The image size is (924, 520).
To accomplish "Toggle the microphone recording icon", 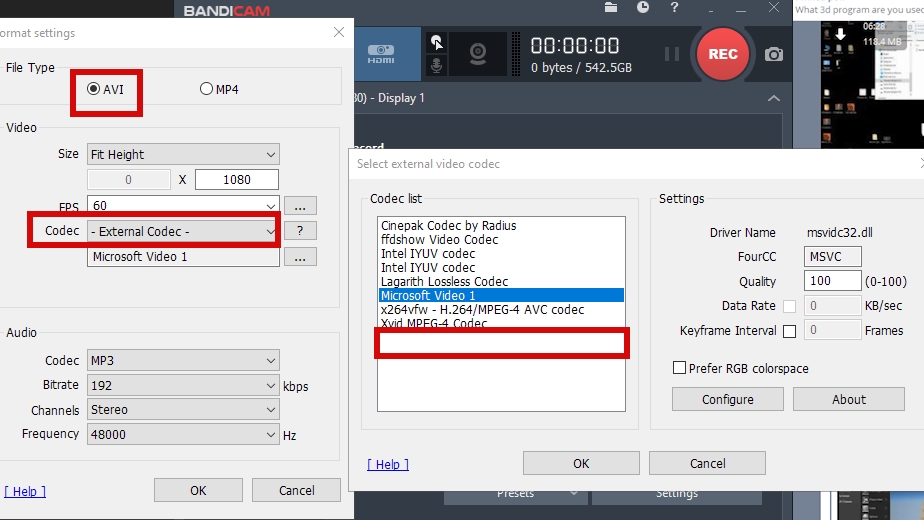I will coord(437,66).
